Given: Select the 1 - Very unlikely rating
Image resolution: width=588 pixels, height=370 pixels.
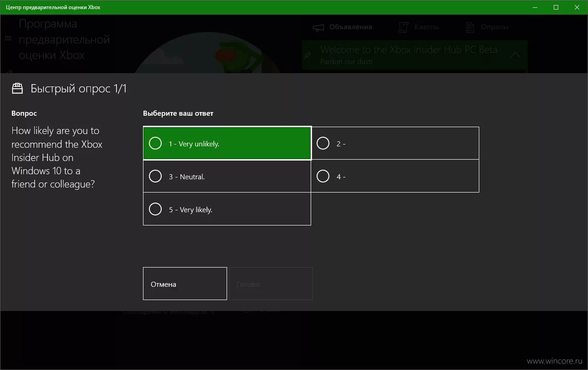Looking at the screenshot, I should click(227, 143).
